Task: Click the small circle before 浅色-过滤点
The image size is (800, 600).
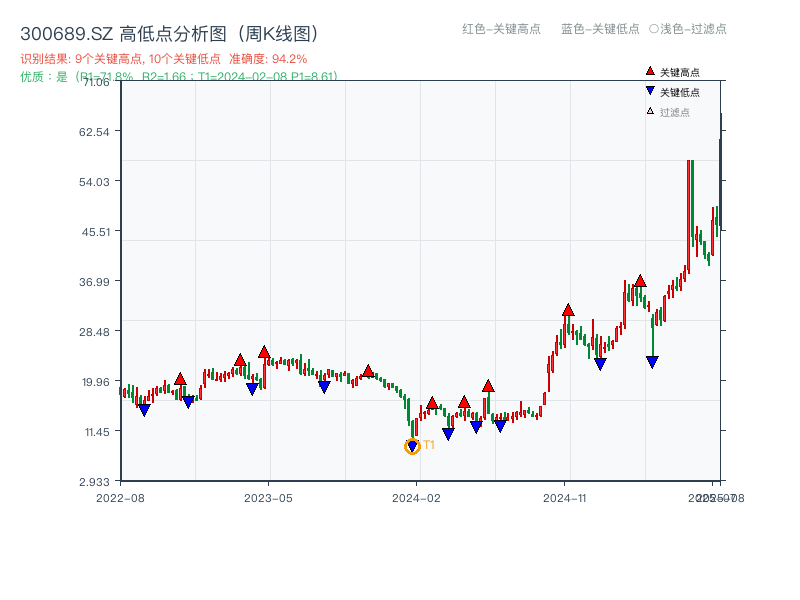Action: [653, 29]
